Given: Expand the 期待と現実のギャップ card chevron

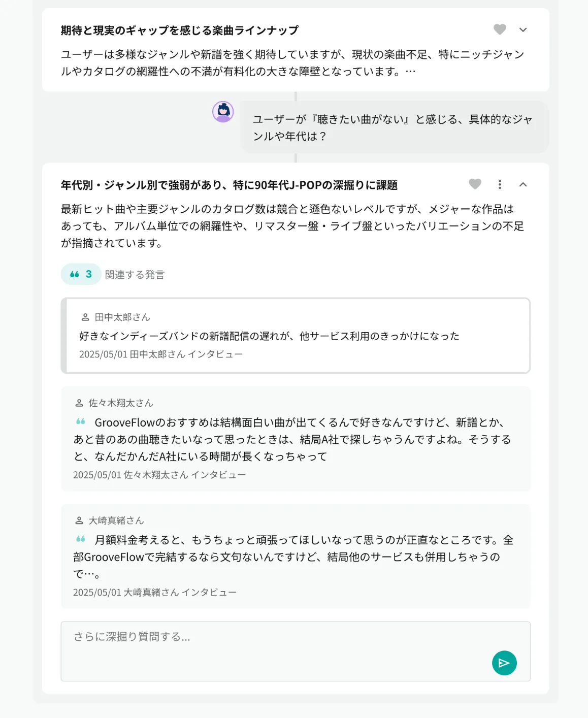Looking at the screenshot, I should tap(523, 30).
